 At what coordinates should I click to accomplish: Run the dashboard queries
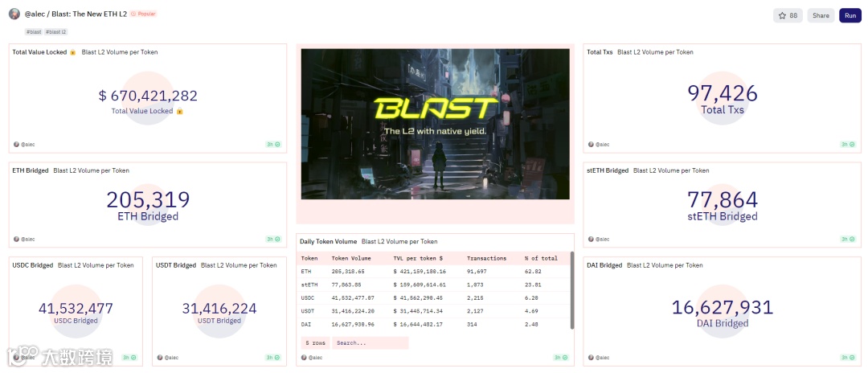coord(850,15)
